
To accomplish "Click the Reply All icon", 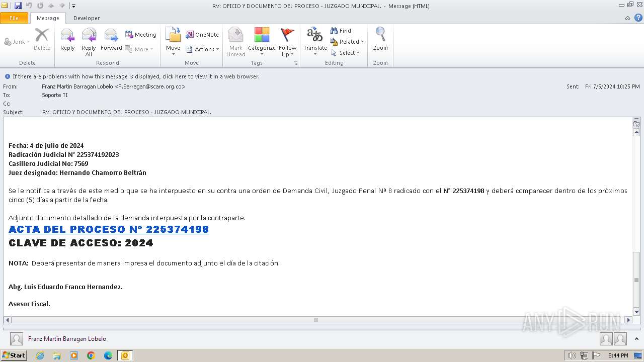I will [x=89, y=42].
